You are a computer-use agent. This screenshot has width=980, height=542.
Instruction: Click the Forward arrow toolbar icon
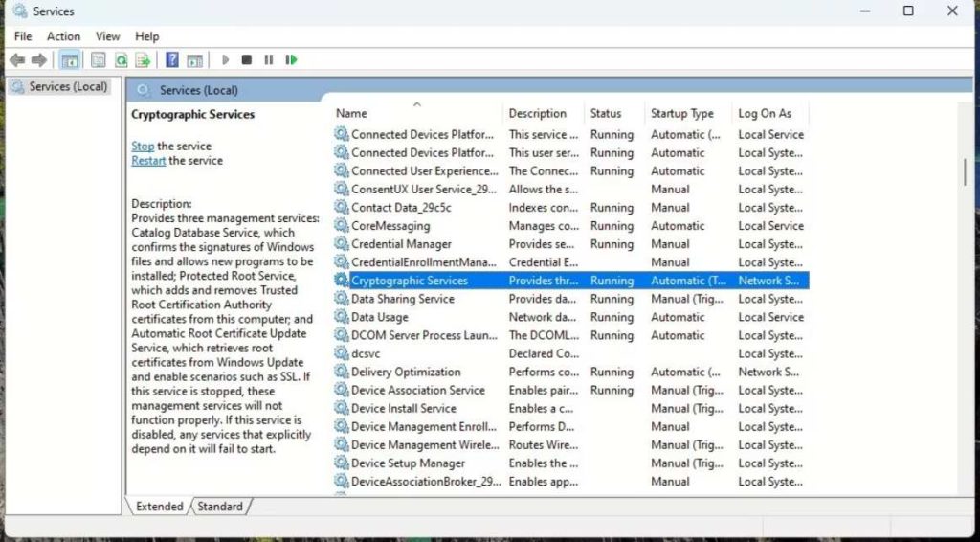pyautogui.click(x=38, y=60)
